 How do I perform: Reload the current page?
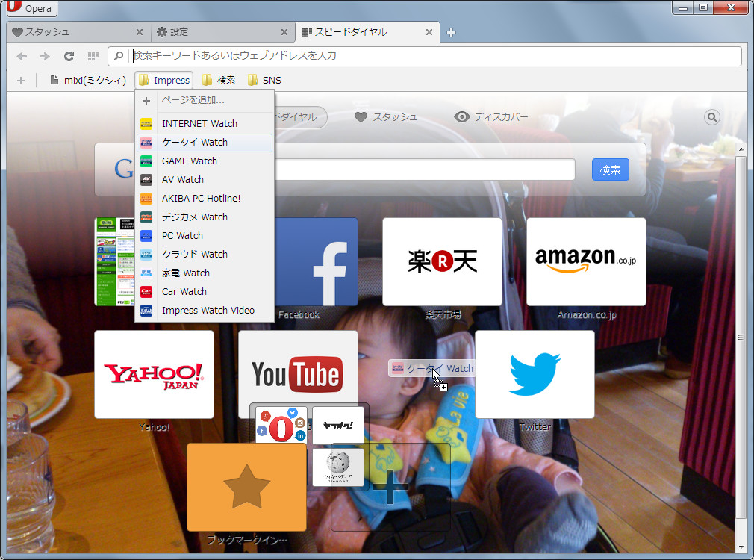[69, 56]
